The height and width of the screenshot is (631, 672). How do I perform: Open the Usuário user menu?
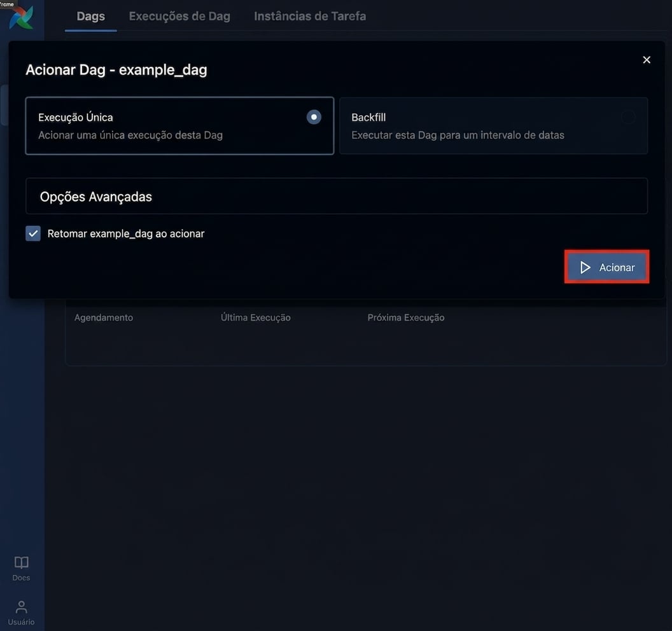click(21, 613)
